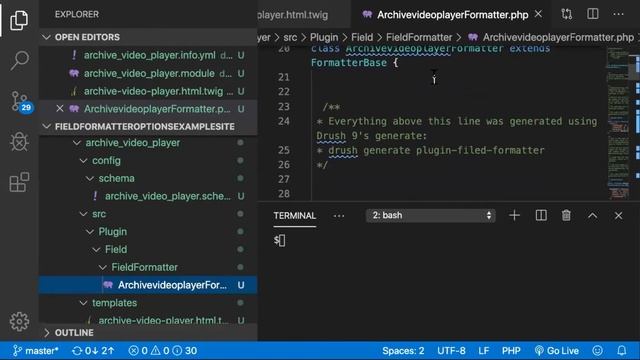Click the Go Live status button
This screenshot has height=360, width=640.
557,351
